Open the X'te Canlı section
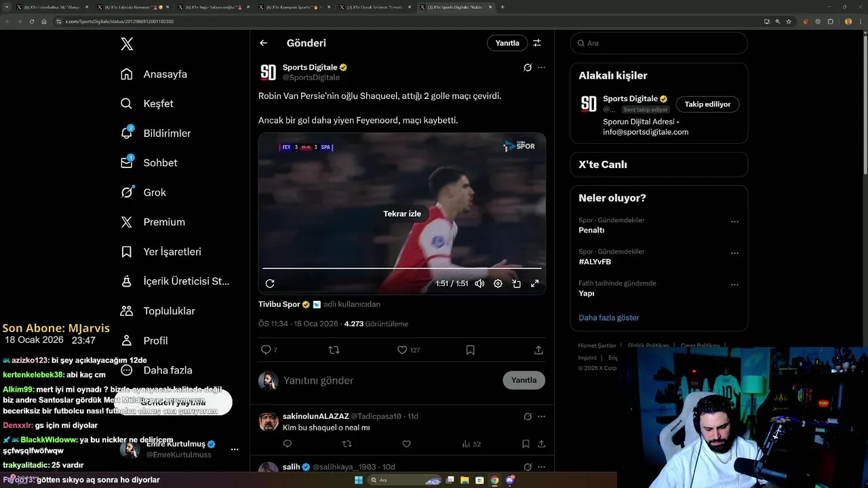868x488 pixels. (x=659, y=165)
